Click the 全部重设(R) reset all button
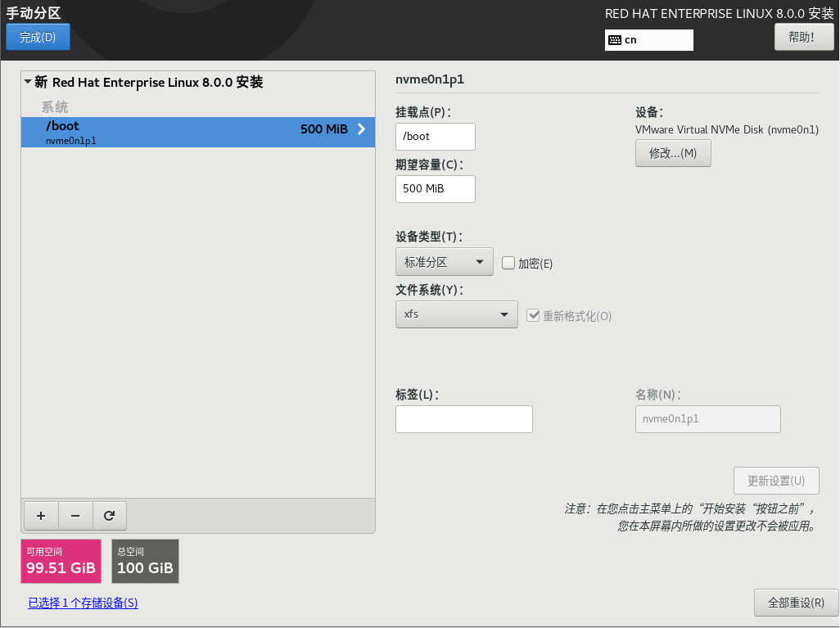840x628 pixels. point(796,603)
